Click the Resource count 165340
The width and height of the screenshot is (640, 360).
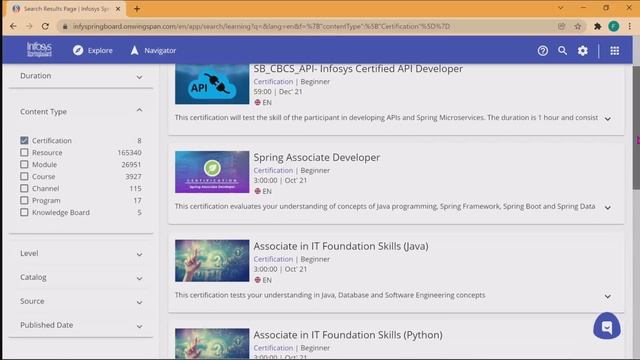(129, 153)
